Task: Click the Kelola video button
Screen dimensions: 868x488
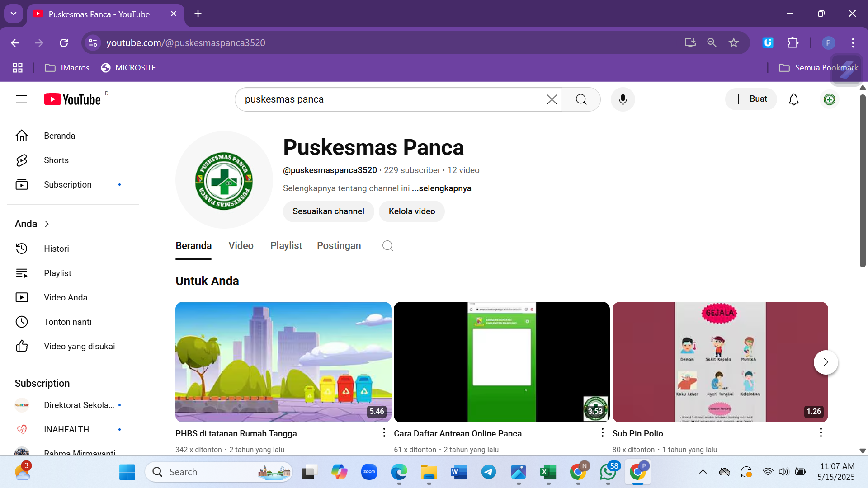Action: (411, 211)
